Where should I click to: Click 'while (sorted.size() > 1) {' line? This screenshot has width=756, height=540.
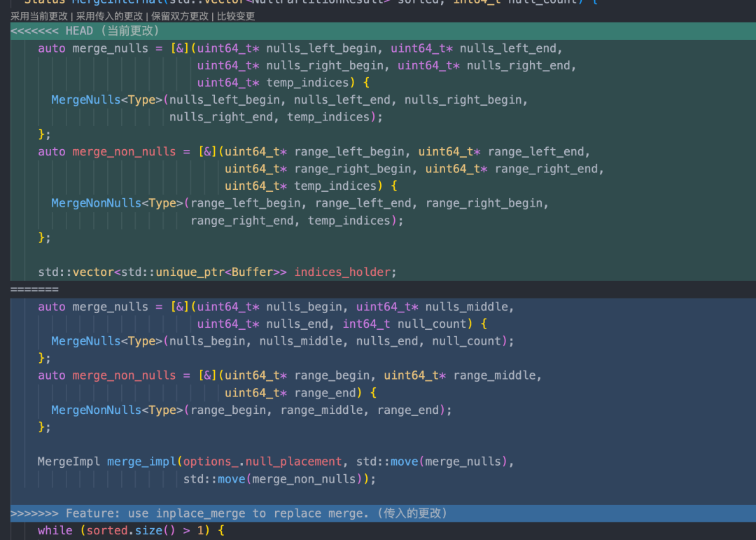(x=131, y=531)
